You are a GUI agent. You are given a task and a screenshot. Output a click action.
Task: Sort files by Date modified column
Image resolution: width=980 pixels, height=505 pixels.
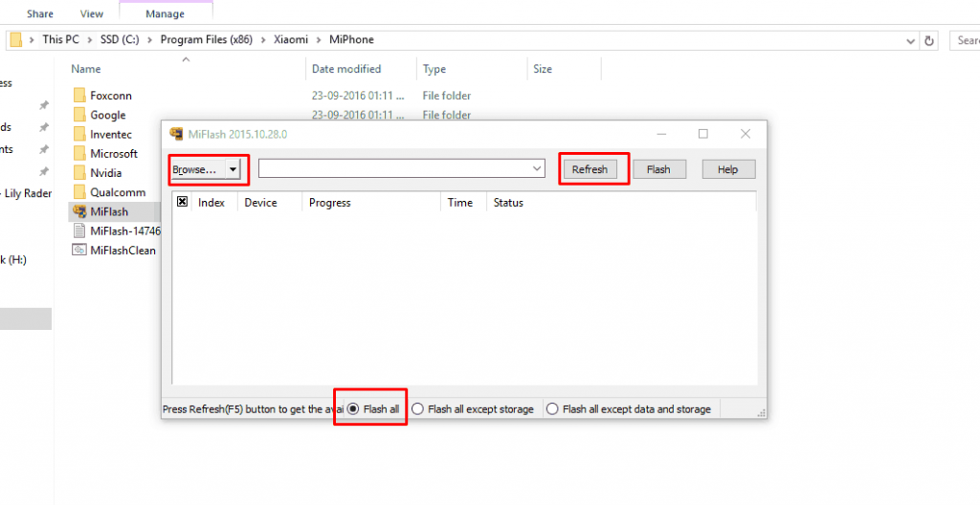346,69
